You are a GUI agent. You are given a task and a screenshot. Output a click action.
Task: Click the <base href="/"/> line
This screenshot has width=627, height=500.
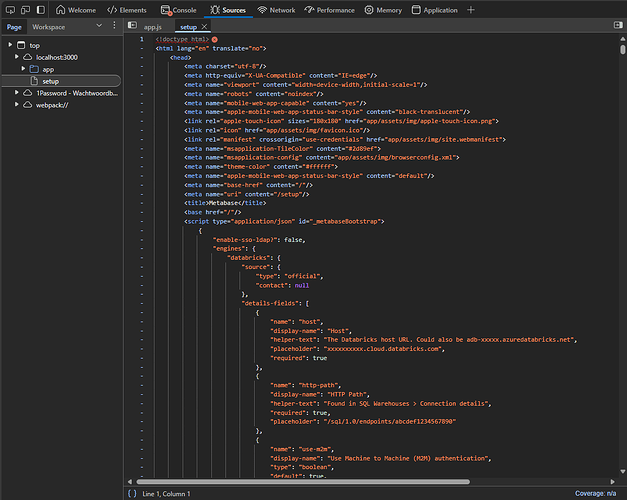[x=213, y=212]
